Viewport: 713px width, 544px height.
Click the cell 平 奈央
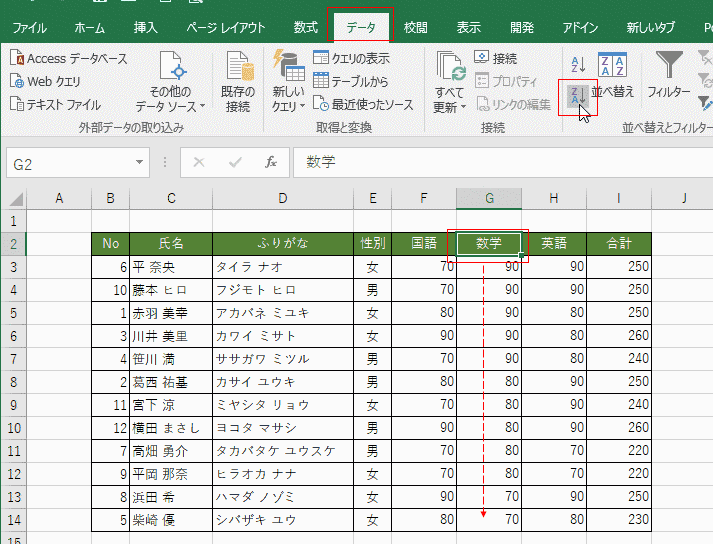coord(171,267)
